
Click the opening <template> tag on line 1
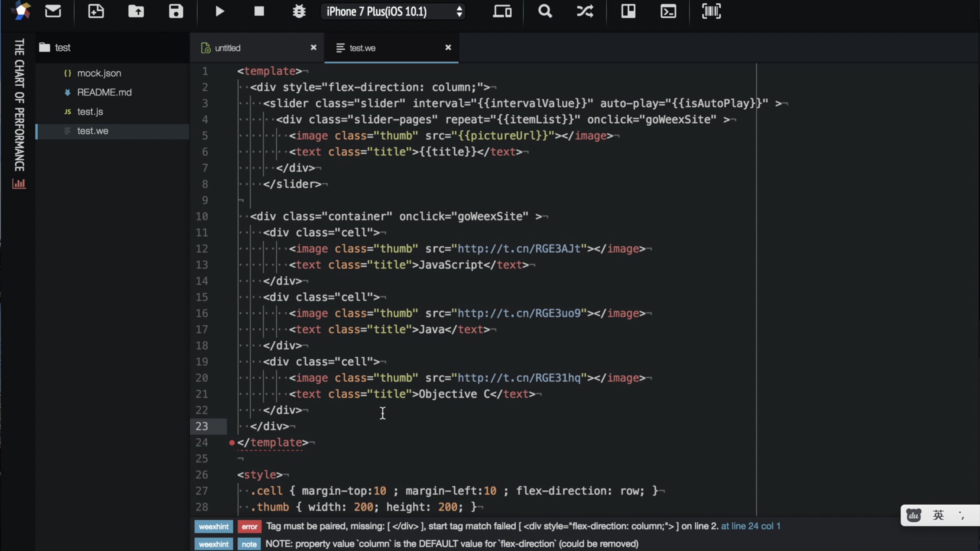(269, 71)
